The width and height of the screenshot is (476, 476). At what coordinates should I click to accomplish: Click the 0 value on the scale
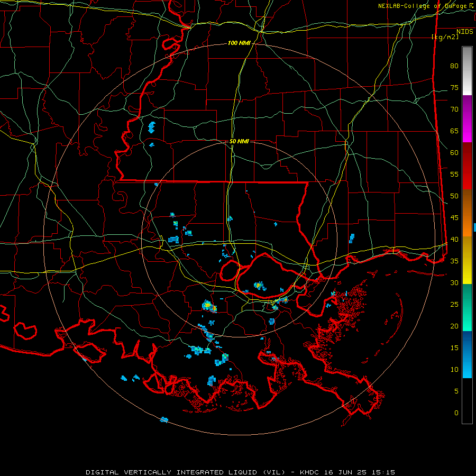pos(456,413)
